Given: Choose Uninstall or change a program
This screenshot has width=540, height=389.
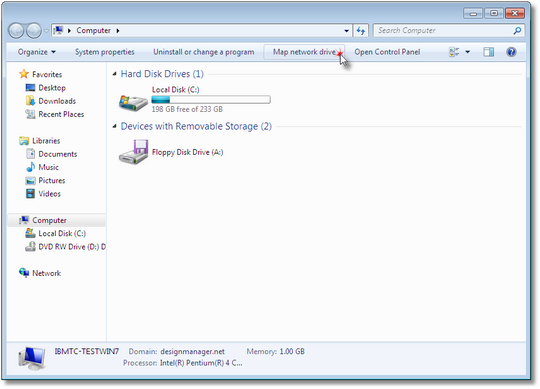Looking at the screenshot, I should point(204,52).
